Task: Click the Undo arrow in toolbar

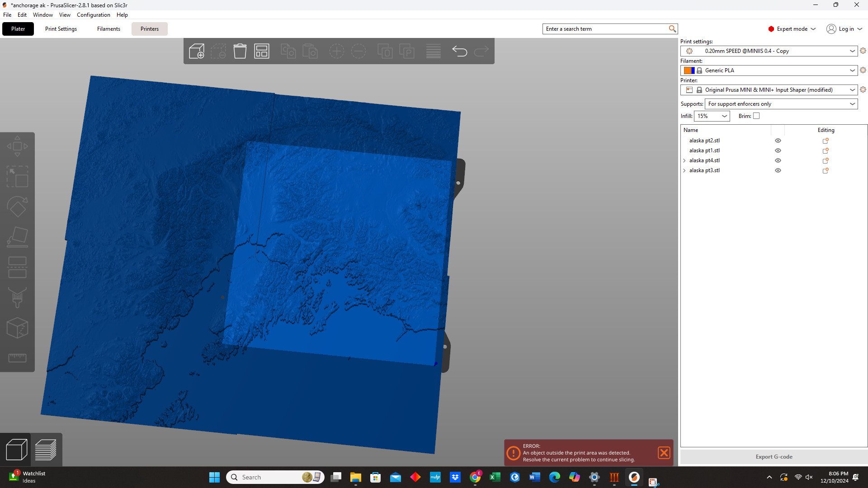Action: pyautogui.click(x=460, y=51)
